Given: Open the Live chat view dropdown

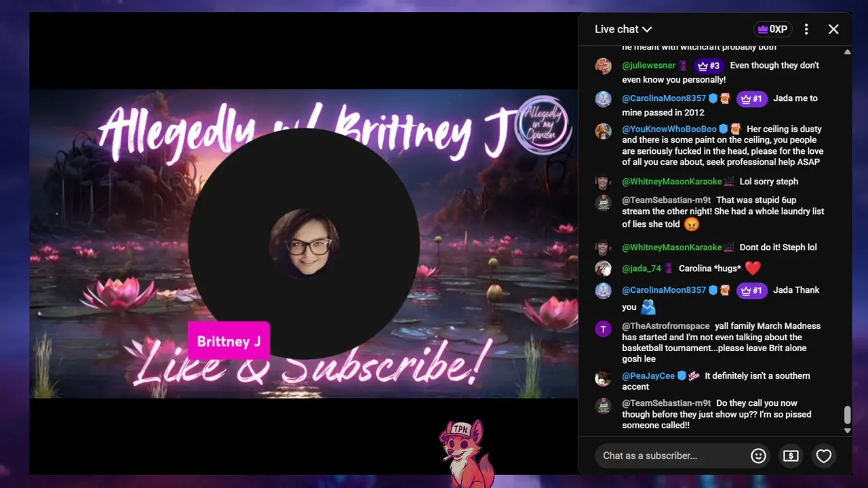Looking at the screenshot, I should tap(623, 29).
